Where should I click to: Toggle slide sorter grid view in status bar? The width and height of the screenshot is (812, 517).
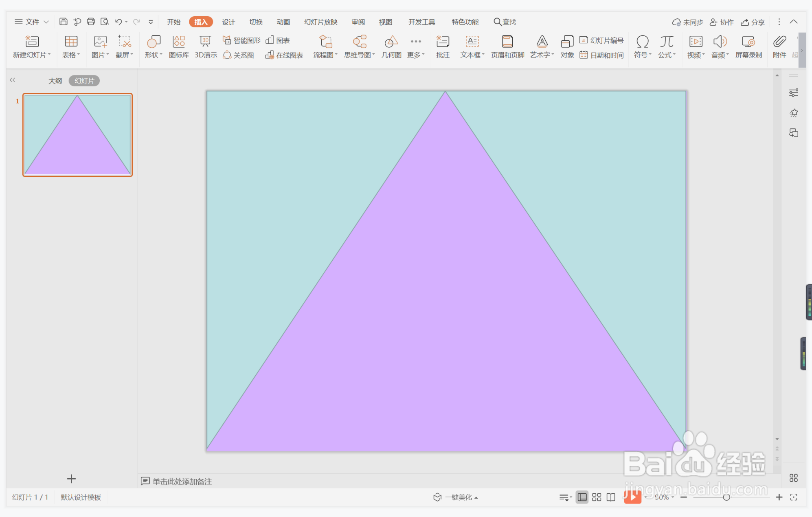coord(597,497)
